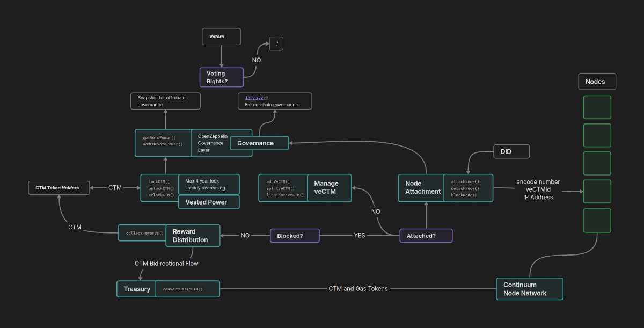
Task: Select the Snapshot for off-chain governance box
Action: pyautogui.click(x=165, y=101)
